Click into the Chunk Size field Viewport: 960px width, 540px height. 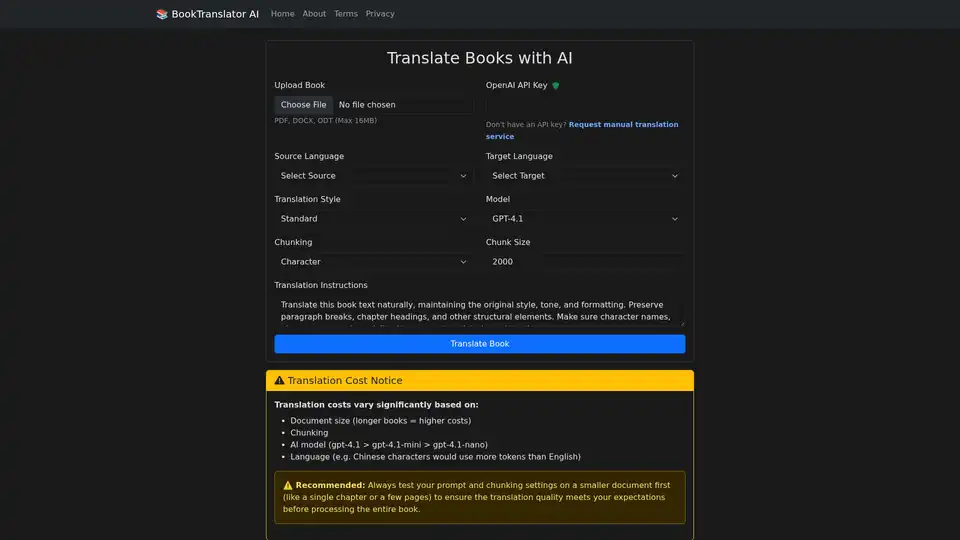click(x=585, y=262)
